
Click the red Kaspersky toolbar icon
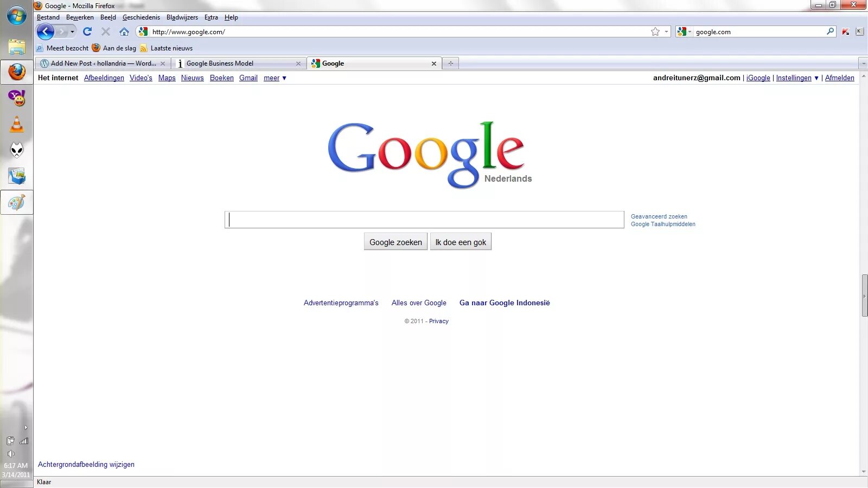pyautogui.click(x=846, y=31)
